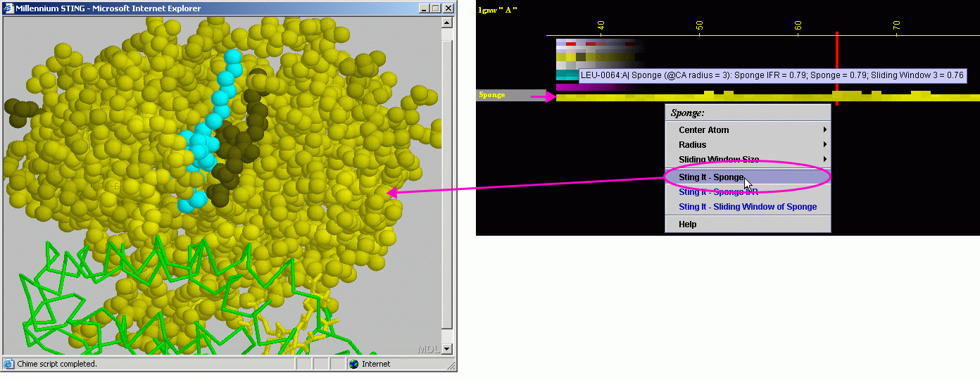This screenshot has height=380, width=980.
Task: Click the teal color cells row
Action: tap(567, 75)
